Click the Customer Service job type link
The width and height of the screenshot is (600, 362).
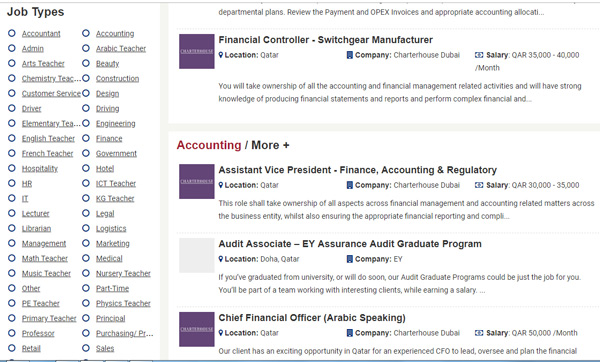pyautogui.click(x=51, y=93)
